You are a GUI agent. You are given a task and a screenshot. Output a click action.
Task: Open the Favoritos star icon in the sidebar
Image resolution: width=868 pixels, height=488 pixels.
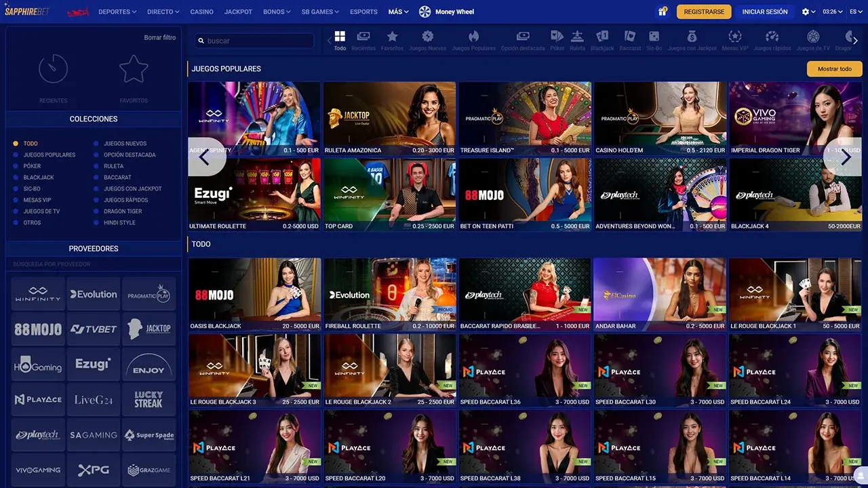[134, 68]
